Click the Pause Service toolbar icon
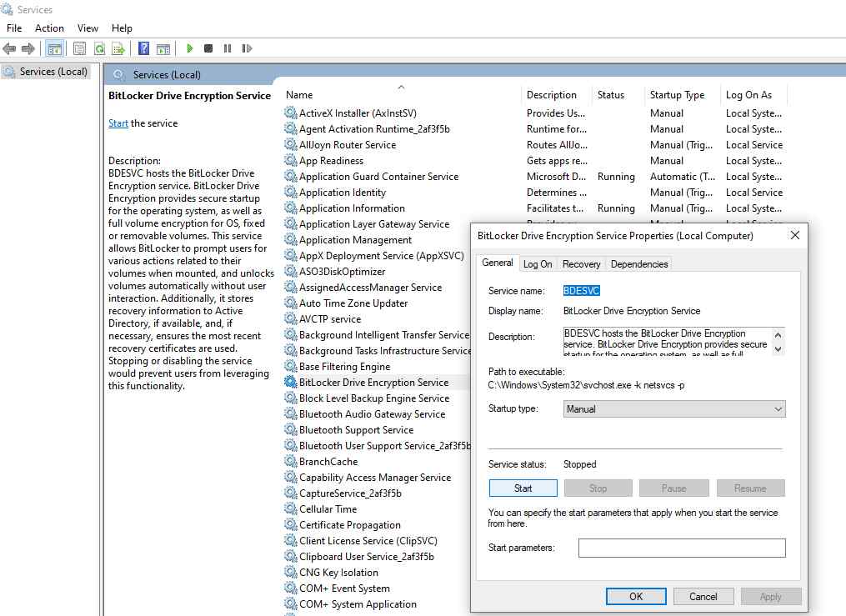Viewport: 846px width, 616px height. pyautogui.click(x=228, y=48)
